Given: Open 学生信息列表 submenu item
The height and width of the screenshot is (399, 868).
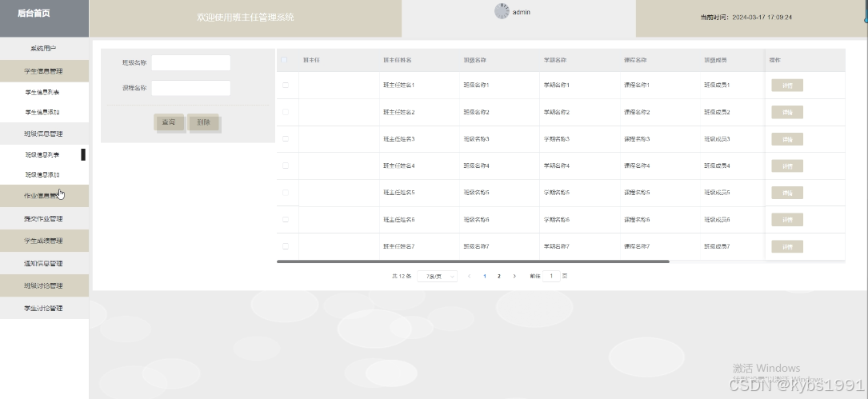Looking at the screenshot, I should 42,93.
